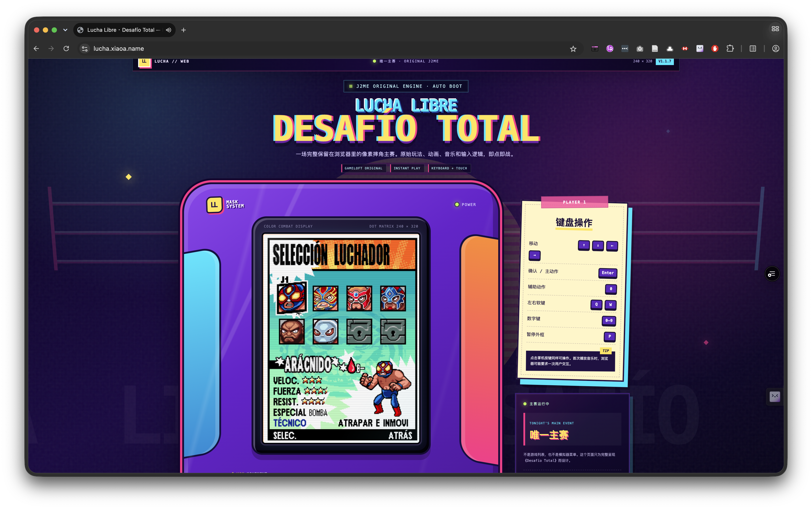Open the browser side panel list icon

pyautogui.click(x=753, y=49)
